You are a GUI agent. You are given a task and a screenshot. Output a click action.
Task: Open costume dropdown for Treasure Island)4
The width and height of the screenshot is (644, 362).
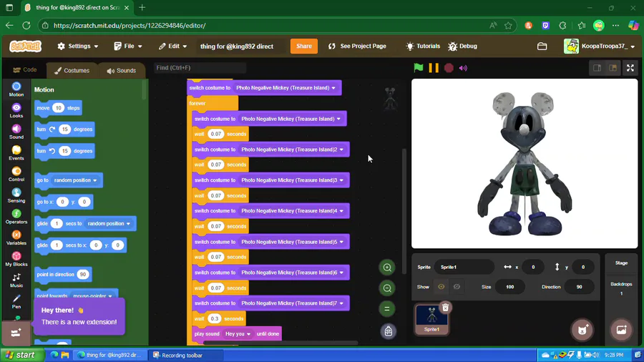[x=293, y=211]
